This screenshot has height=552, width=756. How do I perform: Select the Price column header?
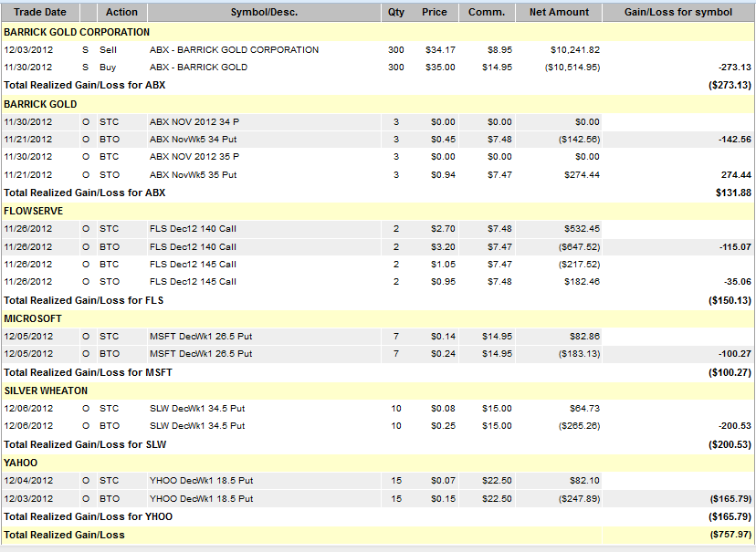tap(435, 12)
